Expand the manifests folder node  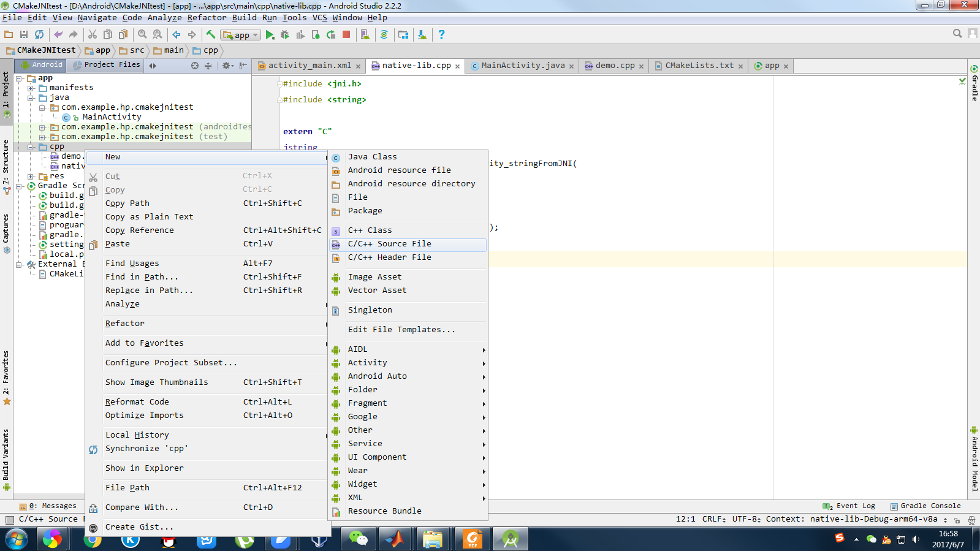point(31,88)
